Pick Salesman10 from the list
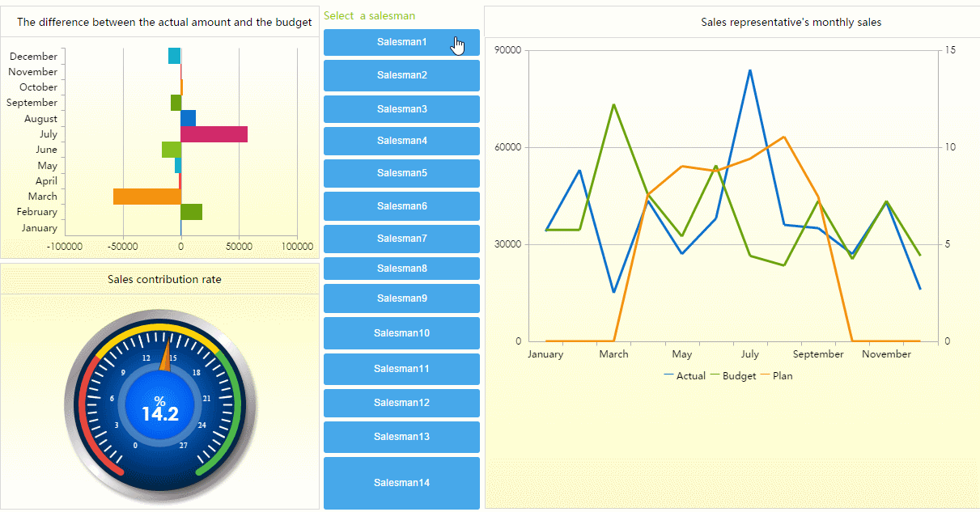Viewport: 980px width, 512px height. 401,333
